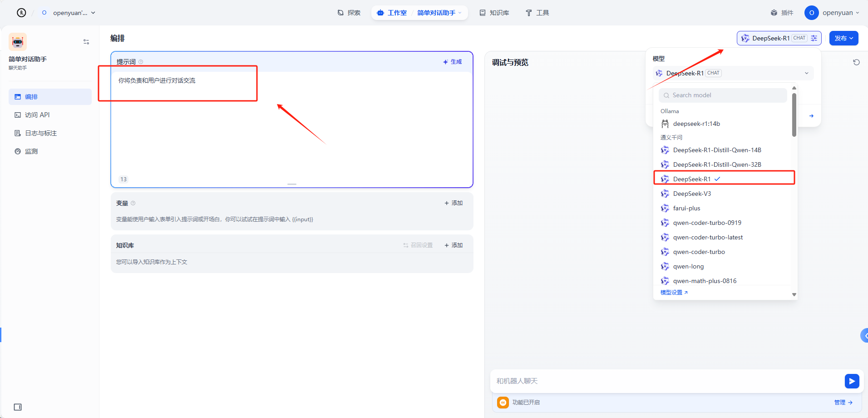
Task: Open 管理 feature management link
Action: [x=843, y=403]
